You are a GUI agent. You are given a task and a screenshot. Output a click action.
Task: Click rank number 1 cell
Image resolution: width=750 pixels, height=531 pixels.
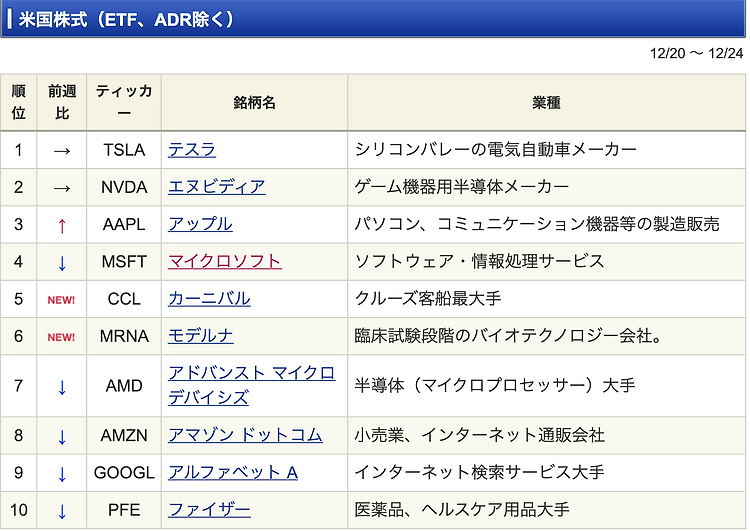pyautogui.click(x=19, y=150)
